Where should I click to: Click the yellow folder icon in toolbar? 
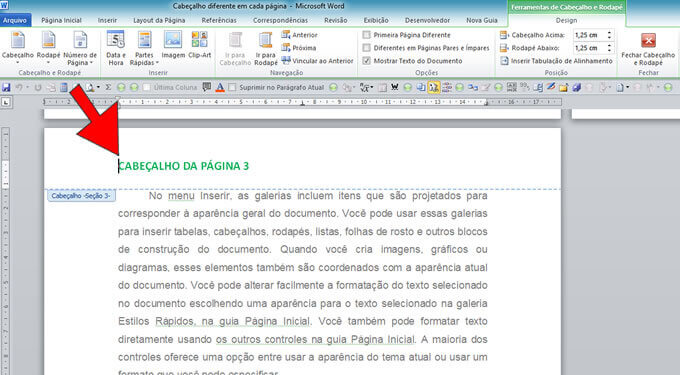pos(563,88)
